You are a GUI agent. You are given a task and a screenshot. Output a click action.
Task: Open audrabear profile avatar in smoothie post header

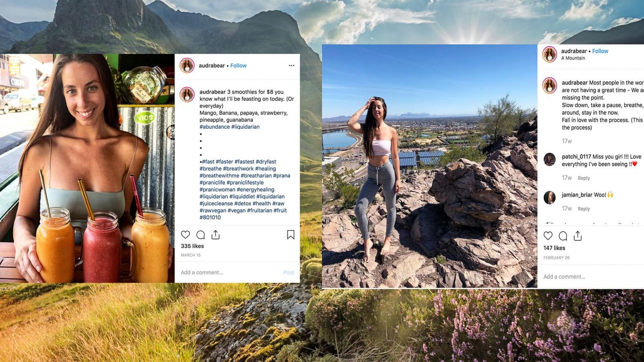(x=187, y=66)
